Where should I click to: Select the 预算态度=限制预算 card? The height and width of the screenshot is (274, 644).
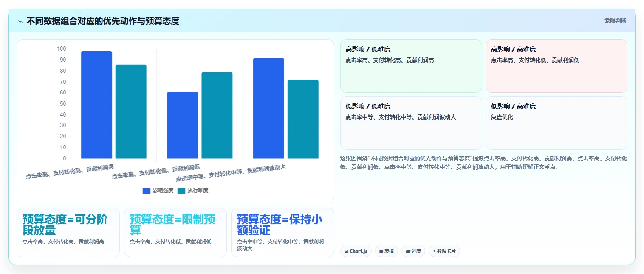click(x=175, y=232)
